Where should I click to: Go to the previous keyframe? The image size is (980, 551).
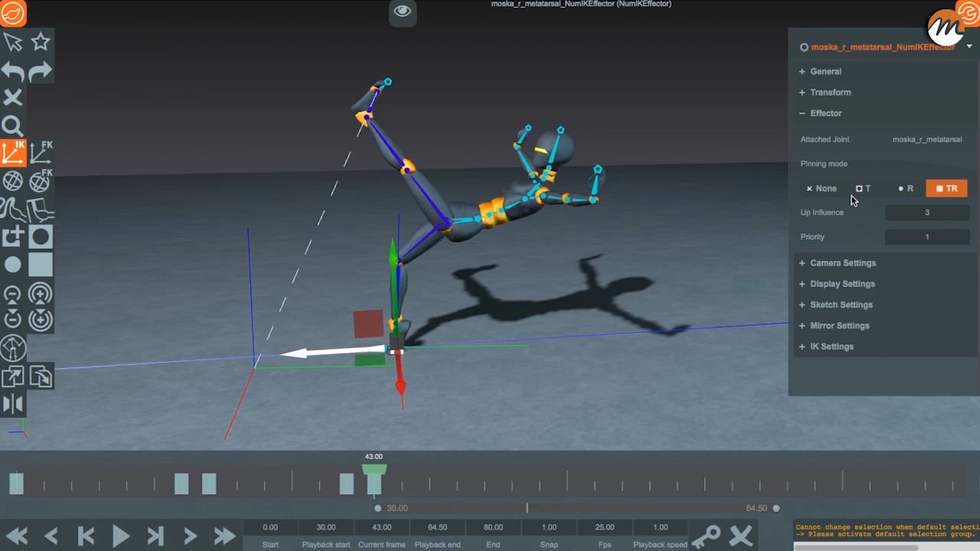coord(86,536)
